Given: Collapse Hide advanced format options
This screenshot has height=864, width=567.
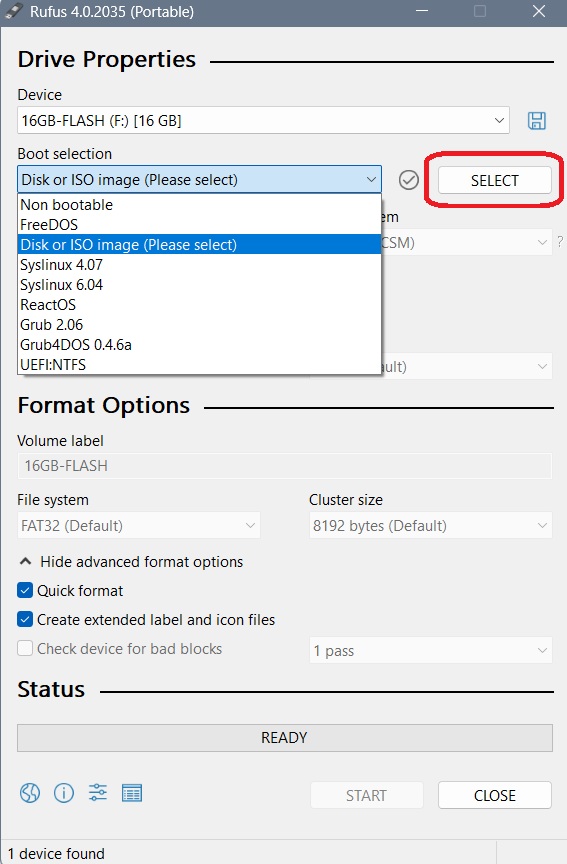Looking at the screenshot, I should pyautogui.click(x=131, y=561).
